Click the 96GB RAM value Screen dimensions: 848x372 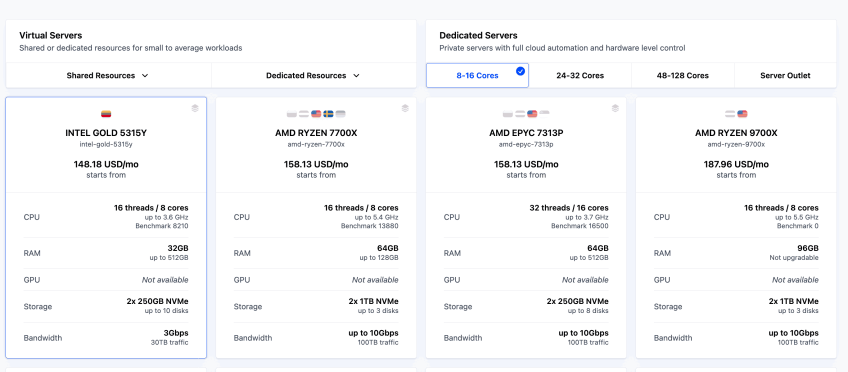tap(807, 248)
